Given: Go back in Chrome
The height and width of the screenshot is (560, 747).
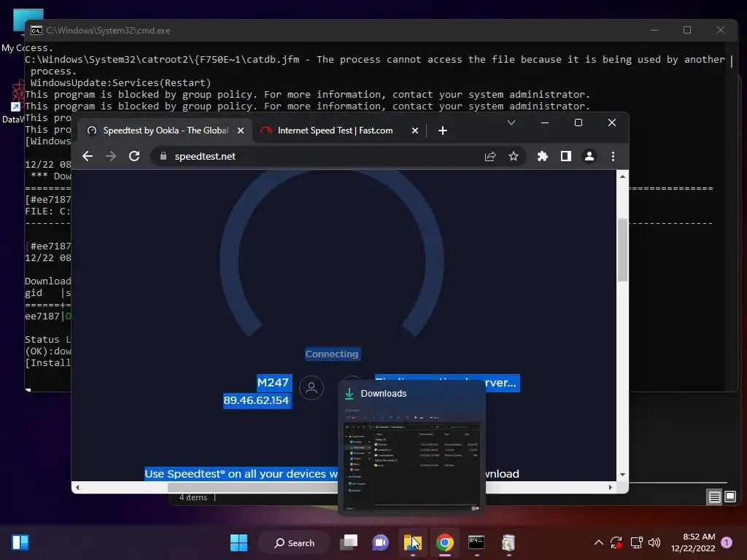Looking at the screenshot, I should point(88,156).
